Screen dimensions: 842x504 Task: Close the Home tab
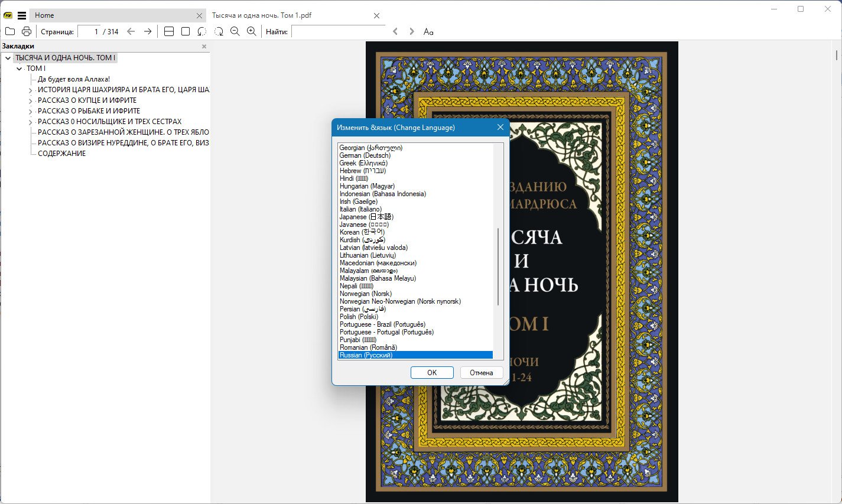tap(200, 16)
